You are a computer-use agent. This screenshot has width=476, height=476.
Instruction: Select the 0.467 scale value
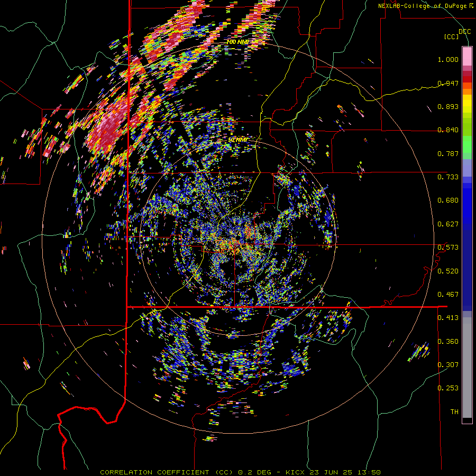point(448,295)
